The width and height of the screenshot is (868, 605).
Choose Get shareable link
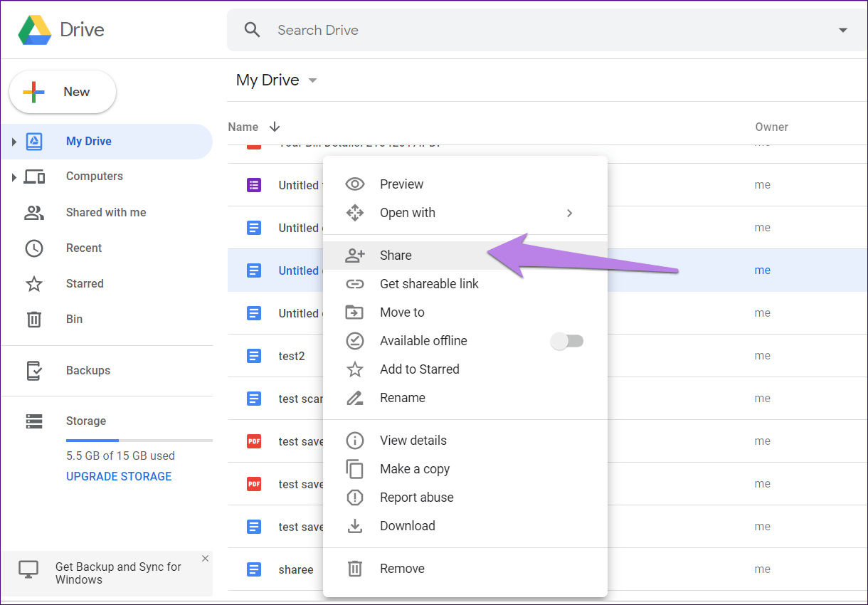pyautogui.click(x=465, y=284)
